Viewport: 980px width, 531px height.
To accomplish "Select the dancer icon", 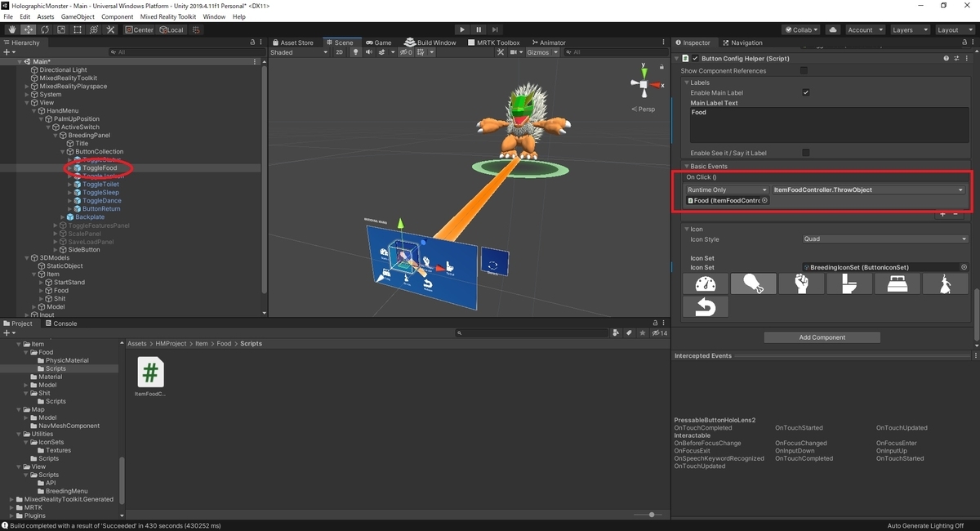I will 946,283.
